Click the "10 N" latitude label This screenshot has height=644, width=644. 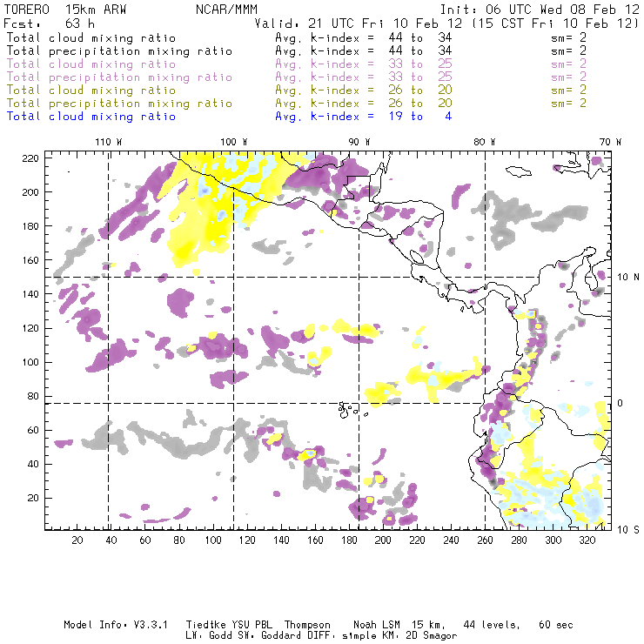[x=628, y=278]
